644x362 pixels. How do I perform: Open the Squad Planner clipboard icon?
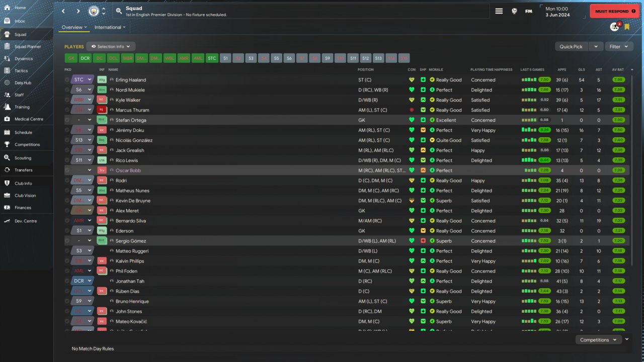[x=7, y=47]
